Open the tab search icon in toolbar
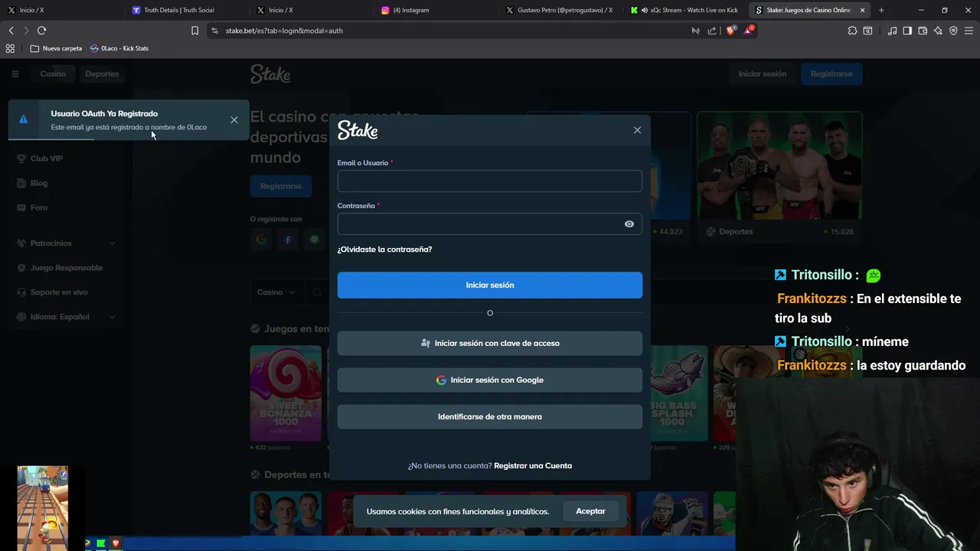The width and height of the screenshot is (980, 551). pyautogui.click(x=867, y=31)
